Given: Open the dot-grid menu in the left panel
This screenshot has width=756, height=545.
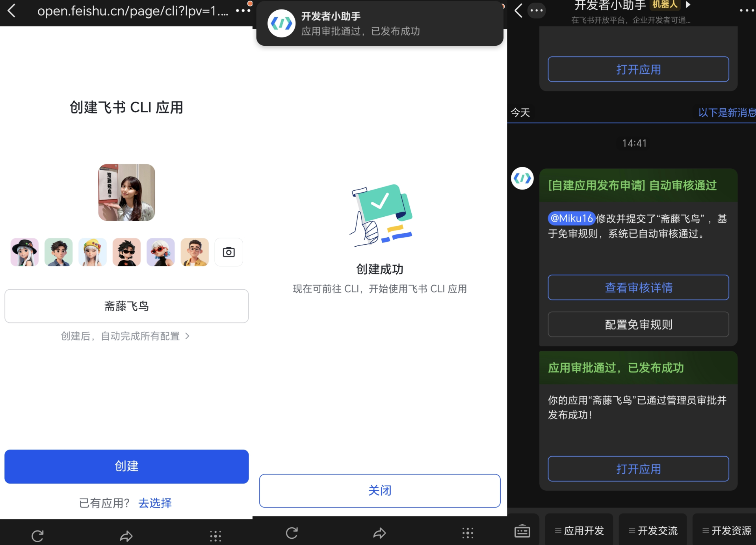Looking at the screenshot, I should pos(215,536).
